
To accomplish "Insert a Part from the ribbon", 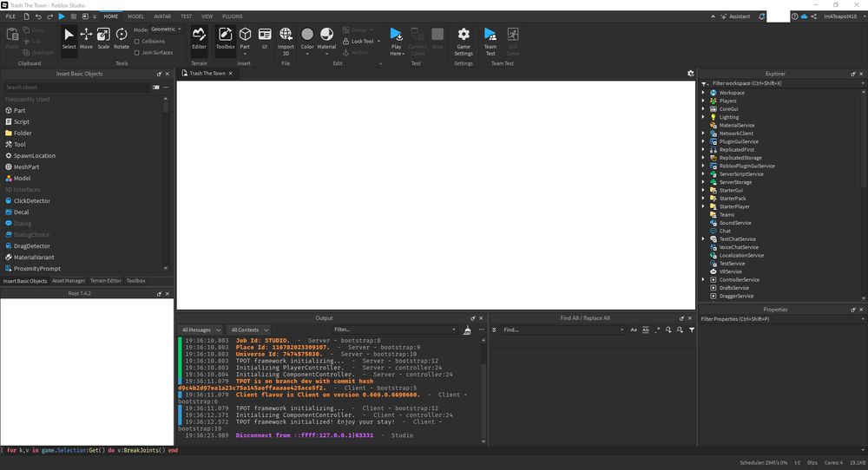I will click(245, 39).
